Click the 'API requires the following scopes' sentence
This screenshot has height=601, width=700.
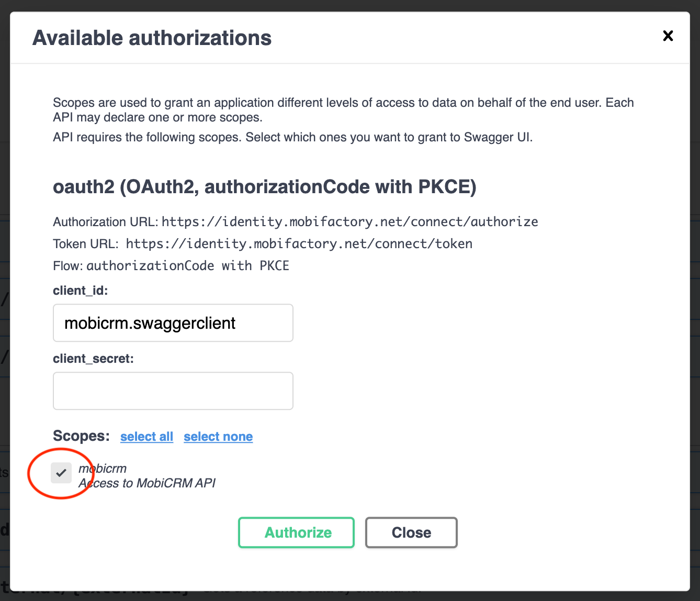(292, 138)
